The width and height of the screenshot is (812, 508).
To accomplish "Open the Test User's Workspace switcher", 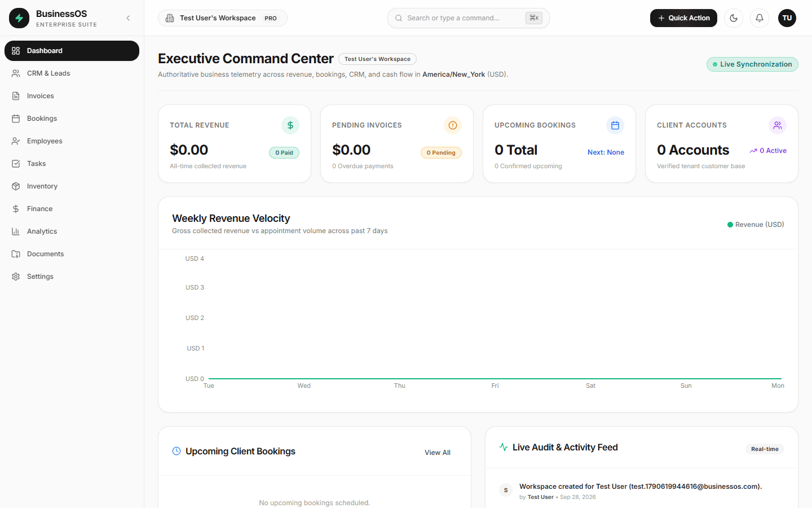I will pos(223,18).
